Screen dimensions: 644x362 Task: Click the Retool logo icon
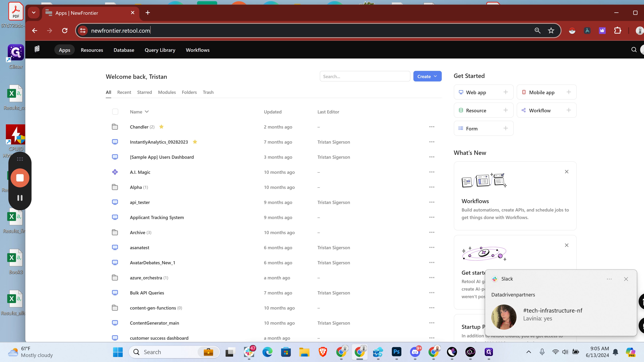click(37, 49)
